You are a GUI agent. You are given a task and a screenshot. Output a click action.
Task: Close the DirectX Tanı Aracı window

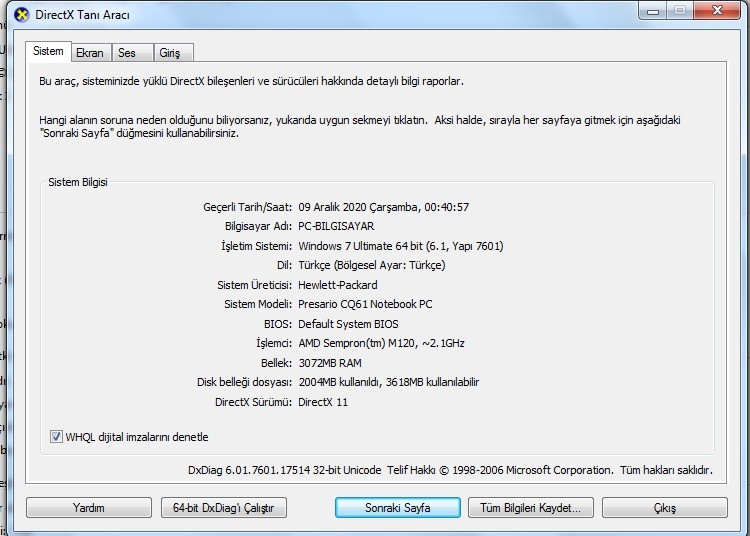pyautogui.click(x=717, y=11)
